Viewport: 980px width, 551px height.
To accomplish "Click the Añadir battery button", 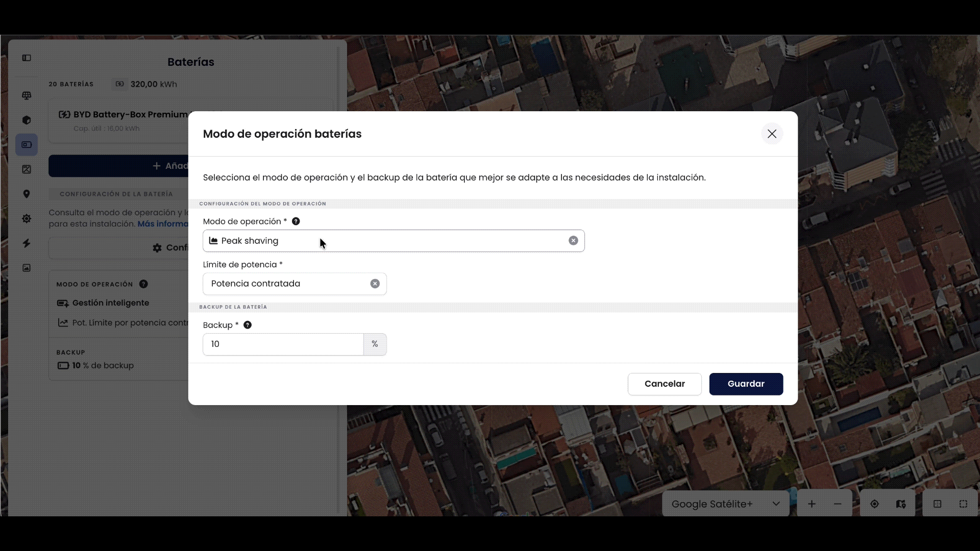I will pyautogui.click(x=118, y=166).
